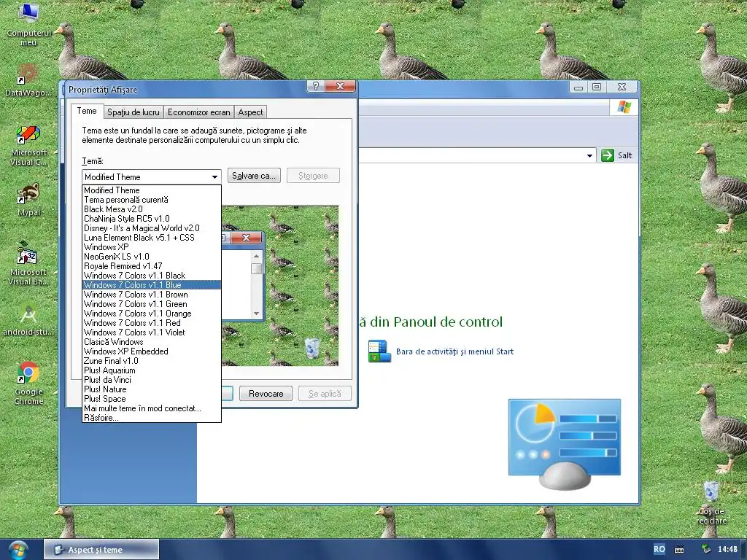Select Tema personală curentă option
This screenshot has height=560, width=747.
152,200
